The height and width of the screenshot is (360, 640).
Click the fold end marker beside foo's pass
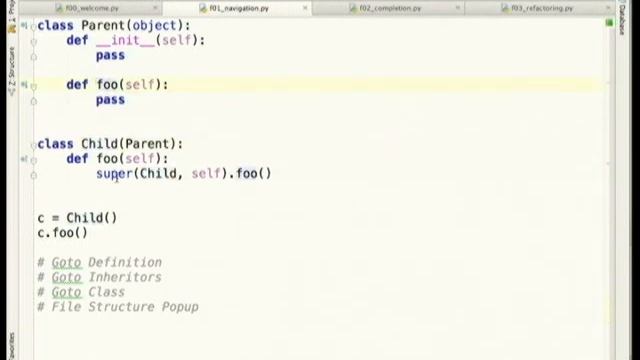(34, 101)
